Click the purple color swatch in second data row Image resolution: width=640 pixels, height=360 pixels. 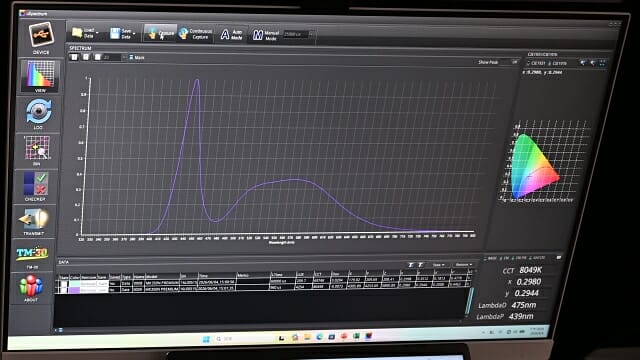point(74,290)
